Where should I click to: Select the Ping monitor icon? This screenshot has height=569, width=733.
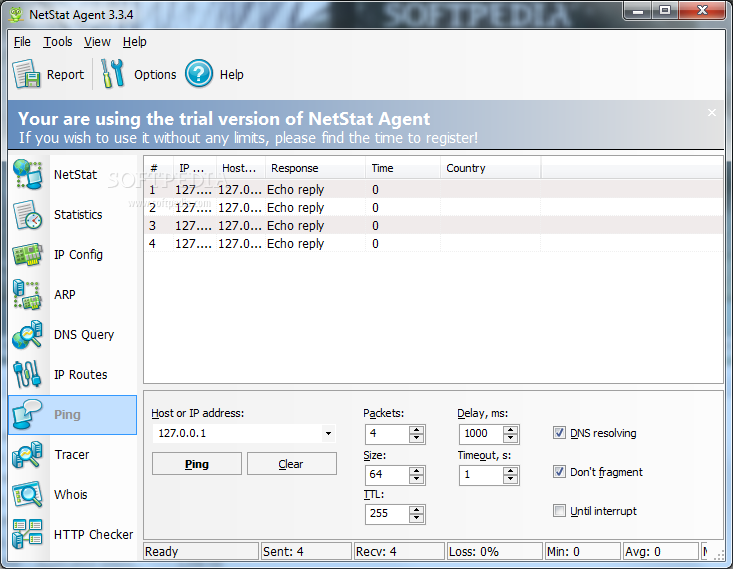(28, 414)
